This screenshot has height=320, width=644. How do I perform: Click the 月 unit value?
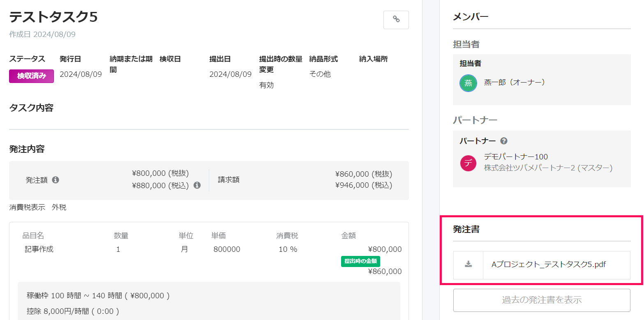[x=185, y=249]
